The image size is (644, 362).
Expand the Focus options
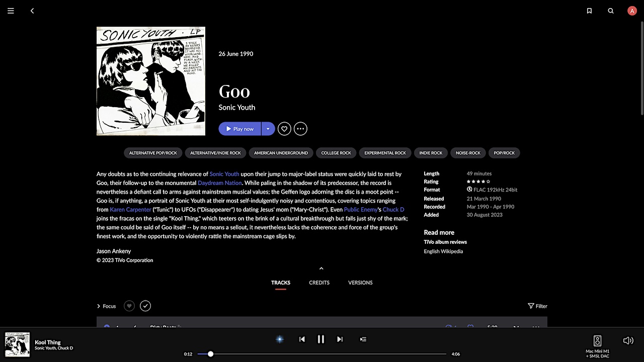106,306
